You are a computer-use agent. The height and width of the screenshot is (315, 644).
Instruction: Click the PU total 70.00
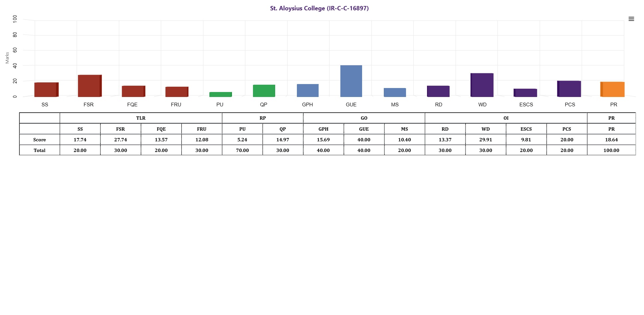pos(242,150)
